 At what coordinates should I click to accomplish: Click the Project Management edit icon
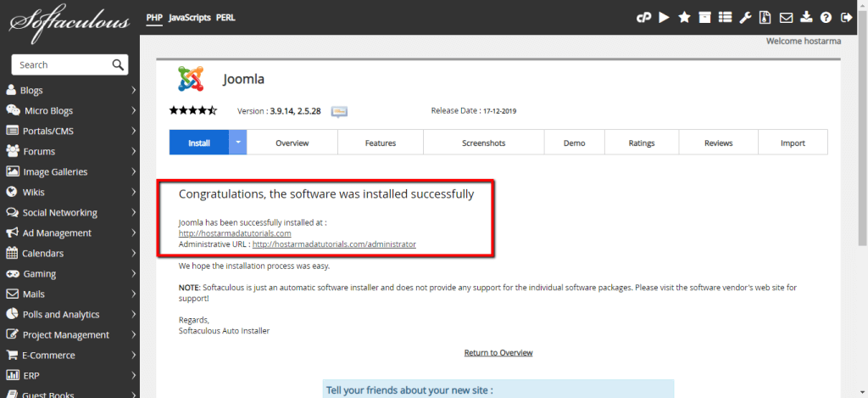pos(12,335)
